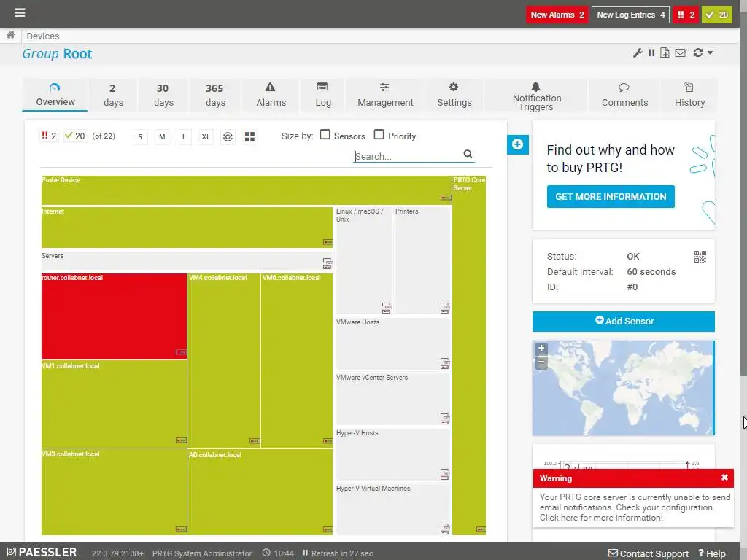Select the red router.collabnet.local tile

coord(114,316)
